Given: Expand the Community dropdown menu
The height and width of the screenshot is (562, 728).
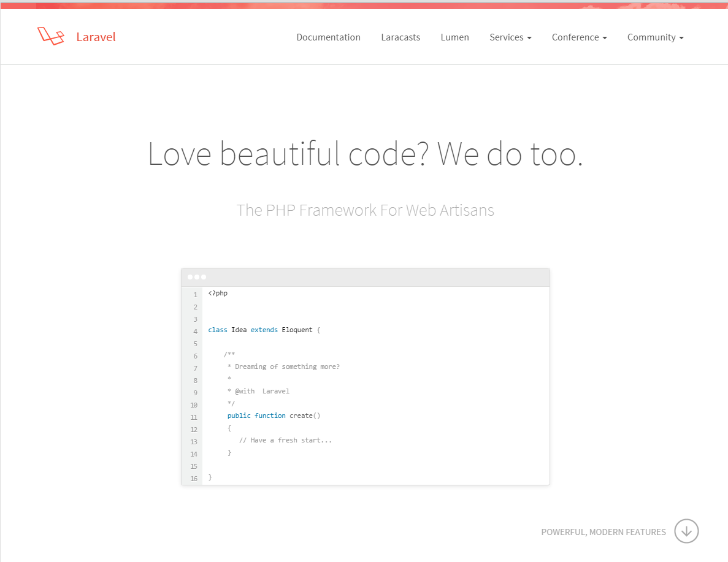Looking at the screenshot, I should [655, 37].
